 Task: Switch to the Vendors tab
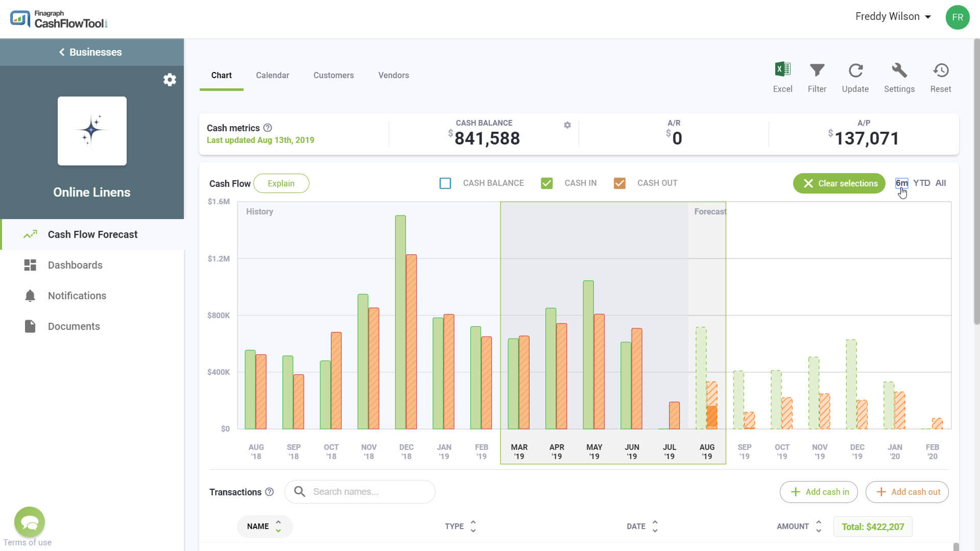(x=394, y=75)
